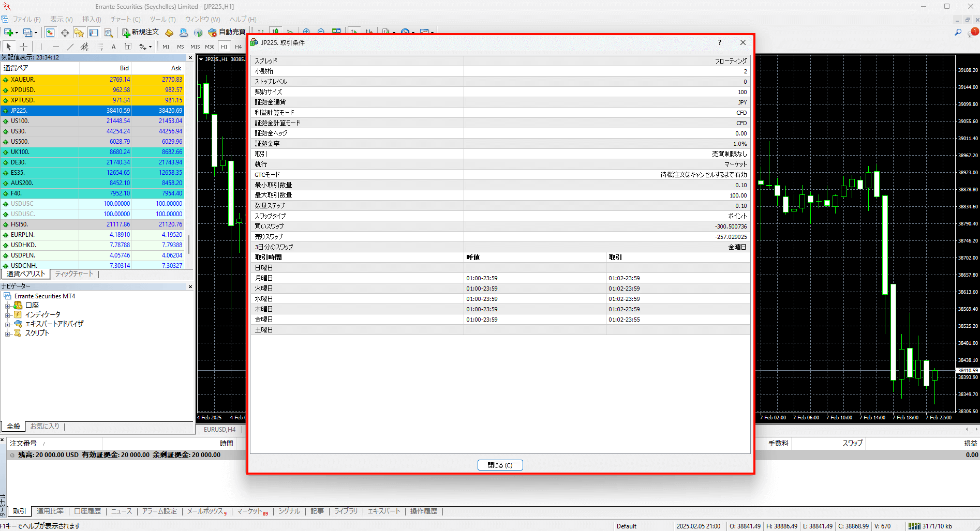Viewport: 980px width, 531px height.
Task: Click the help question mark in dialog
Action: click(x=719, y=42)
